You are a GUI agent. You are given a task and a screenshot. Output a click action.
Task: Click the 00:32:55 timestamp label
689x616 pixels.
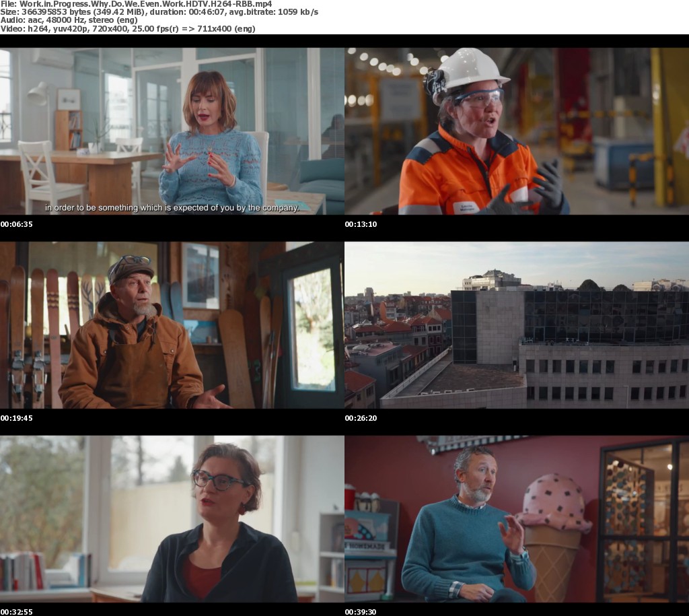click(x=16, y=611)
